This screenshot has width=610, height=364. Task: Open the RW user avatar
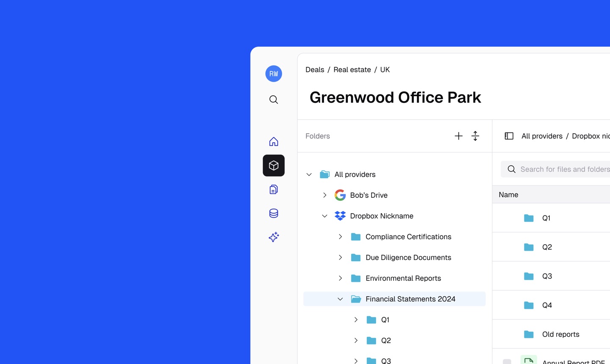[x=274, y=74]
